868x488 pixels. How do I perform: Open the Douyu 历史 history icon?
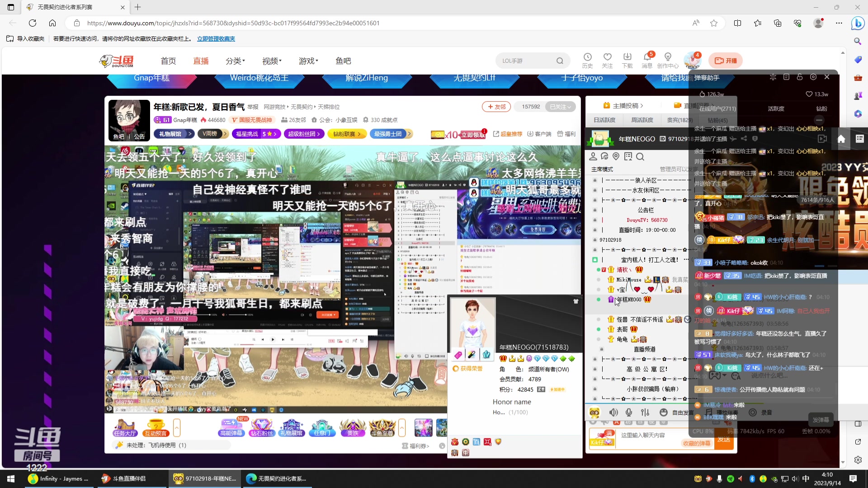click(587, 60)
